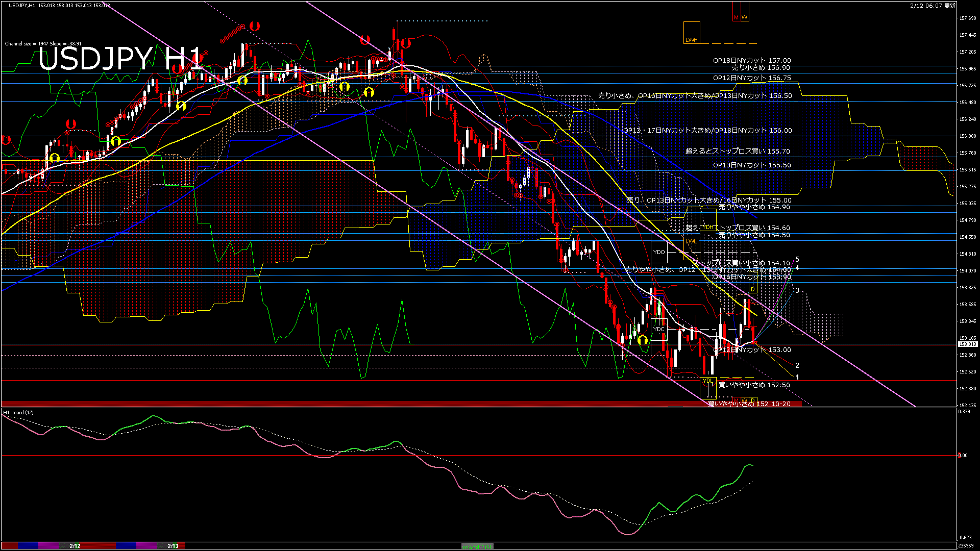Viewport: 980px width, 551px height.
Task: Click the 超えるとストップロス買い 155.70 label
Action: pos(737,151)
